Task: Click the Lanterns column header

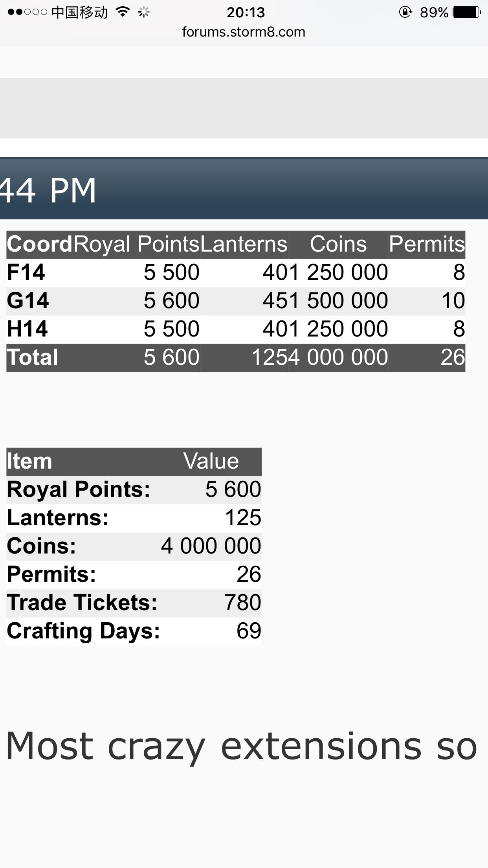Action: [x=244, y=244]
